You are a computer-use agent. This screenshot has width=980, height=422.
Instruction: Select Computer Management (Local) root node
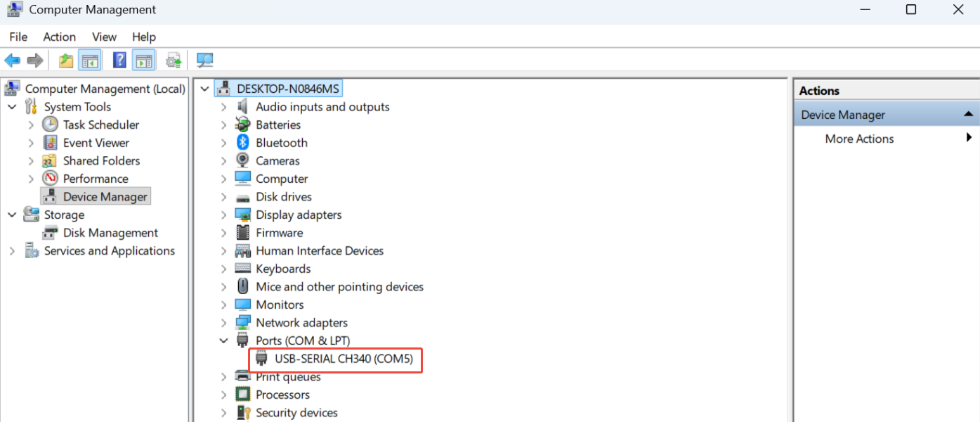point(105,89)
